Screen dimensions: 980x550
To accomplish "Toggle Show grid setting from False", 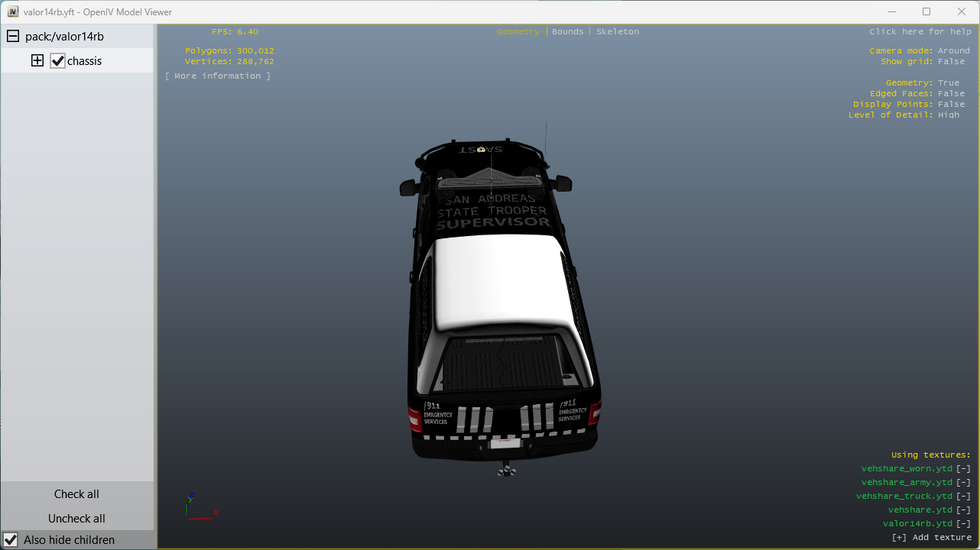I will click(952, 62).
